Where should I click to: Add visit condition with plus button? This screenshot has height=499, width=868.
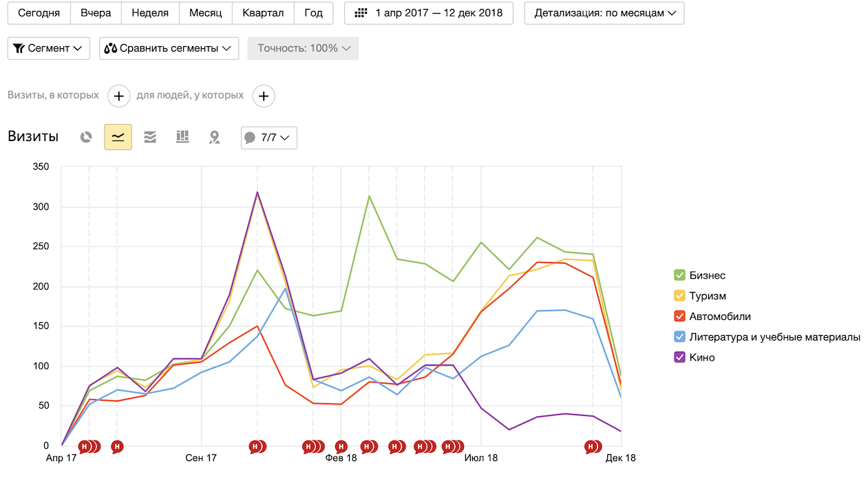coord(118,96)
